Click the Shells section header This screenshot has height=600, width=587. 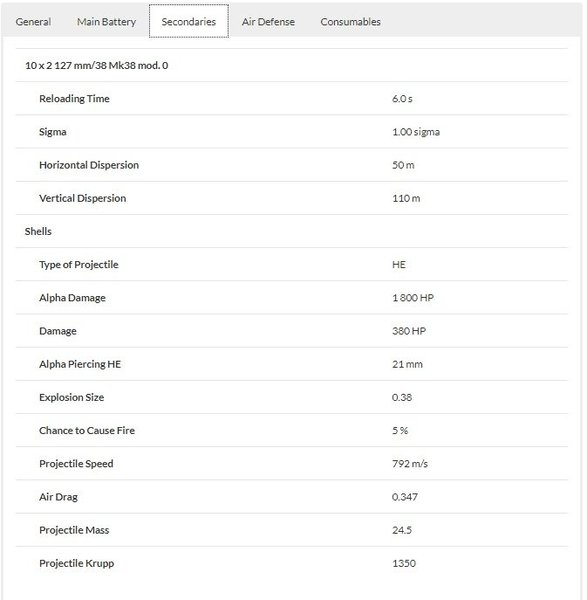pos(38,232)
